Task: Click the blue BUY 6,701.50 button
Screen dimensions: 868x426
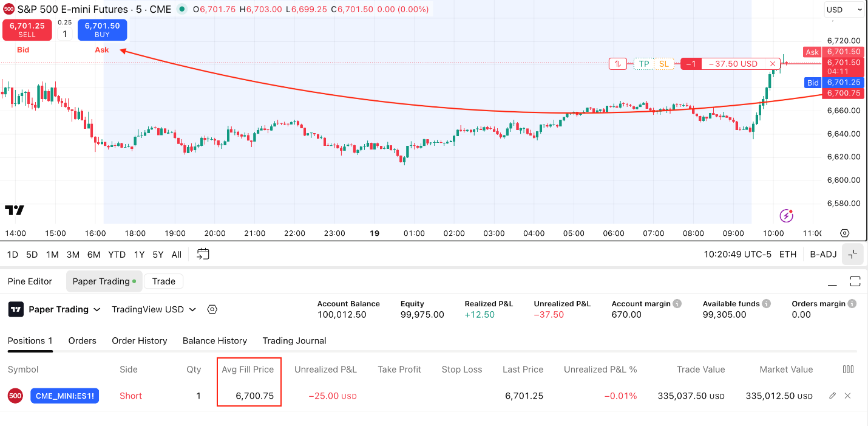Action: click(102, 29)
